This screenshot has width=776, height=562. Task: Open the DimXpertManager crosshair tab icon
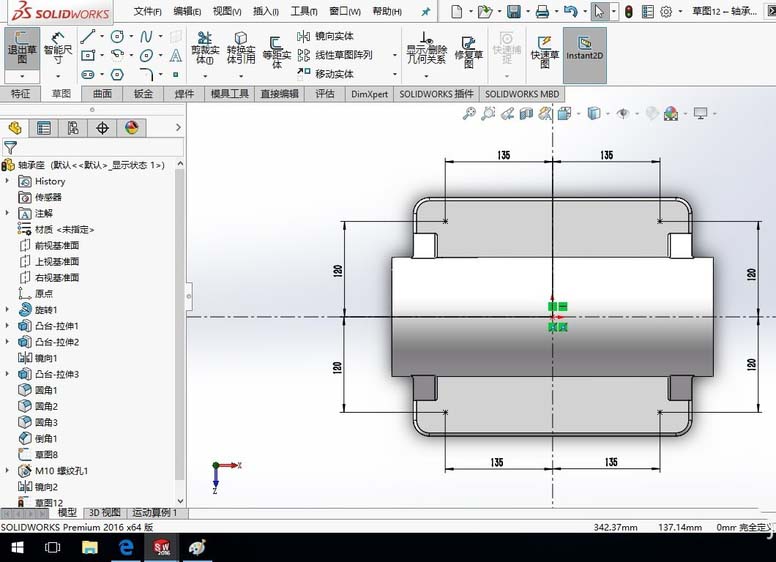102,128
